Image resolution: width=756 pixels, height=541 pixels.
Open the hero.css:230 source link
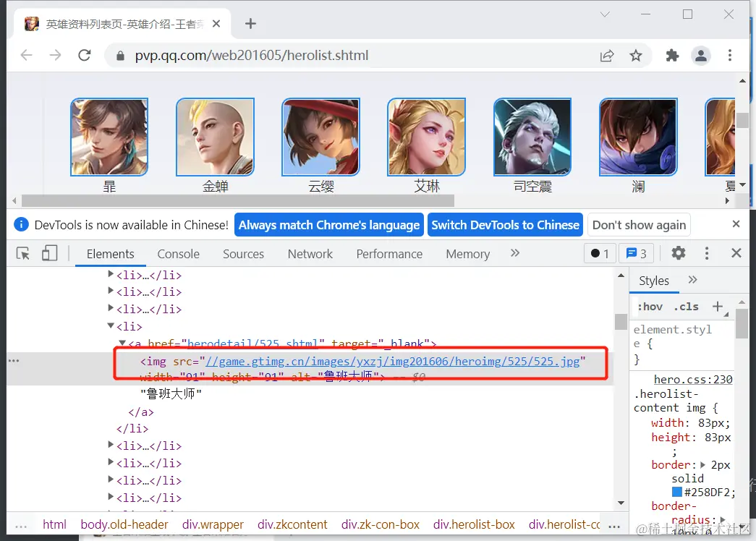pos(693,380)
